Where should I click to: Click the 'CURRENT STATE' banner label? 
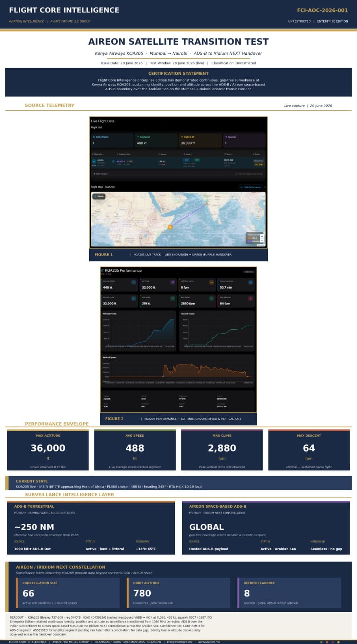(x=32, y=481)
